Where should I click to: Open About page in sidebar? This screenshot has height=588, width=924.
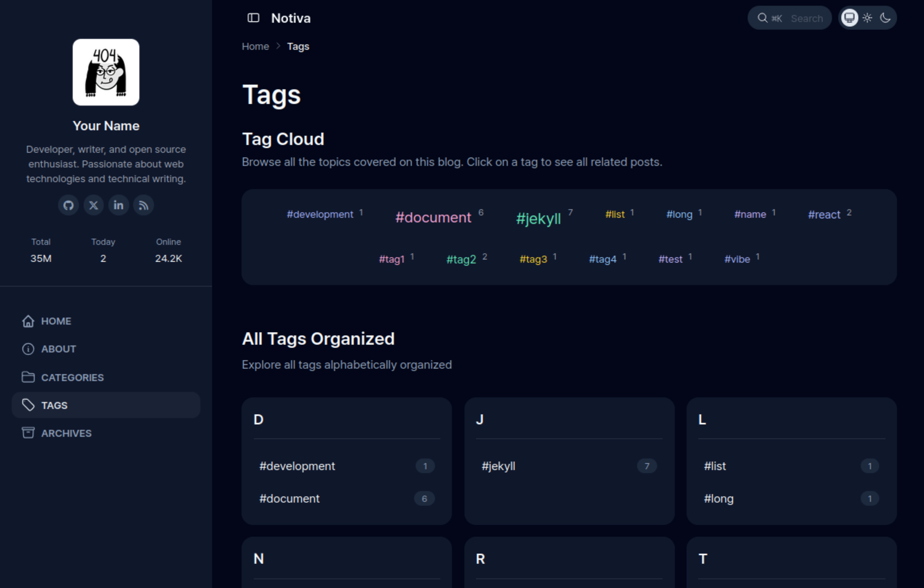pyautogui.click(x=58, y=349)
